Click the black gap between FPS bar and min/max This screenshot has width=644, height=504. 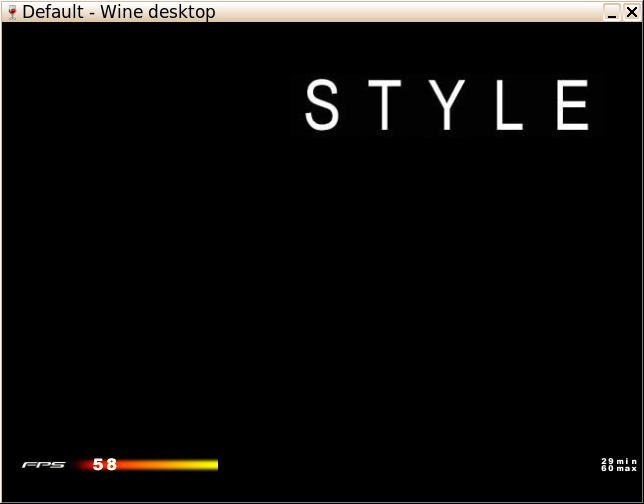[400, 465]
